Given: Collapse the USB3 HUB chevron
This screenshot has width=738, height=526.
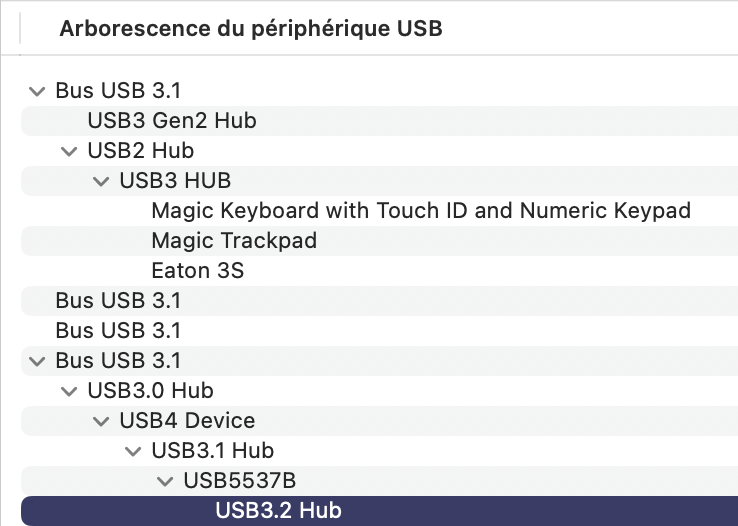Looking at the screenshot, I should coord(101,181).
